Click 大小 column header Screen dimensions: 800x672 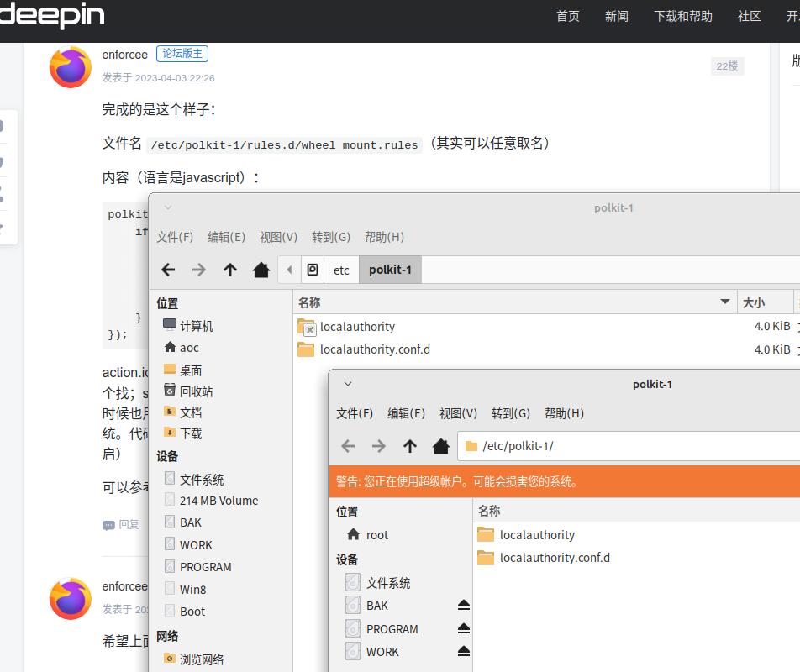765,302
